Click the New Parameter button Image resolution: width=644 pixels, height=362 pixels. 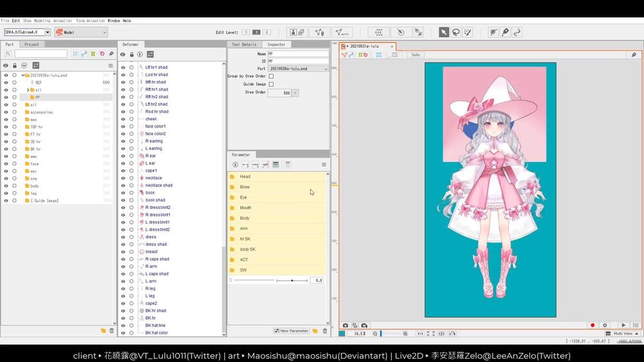point(292,331)
